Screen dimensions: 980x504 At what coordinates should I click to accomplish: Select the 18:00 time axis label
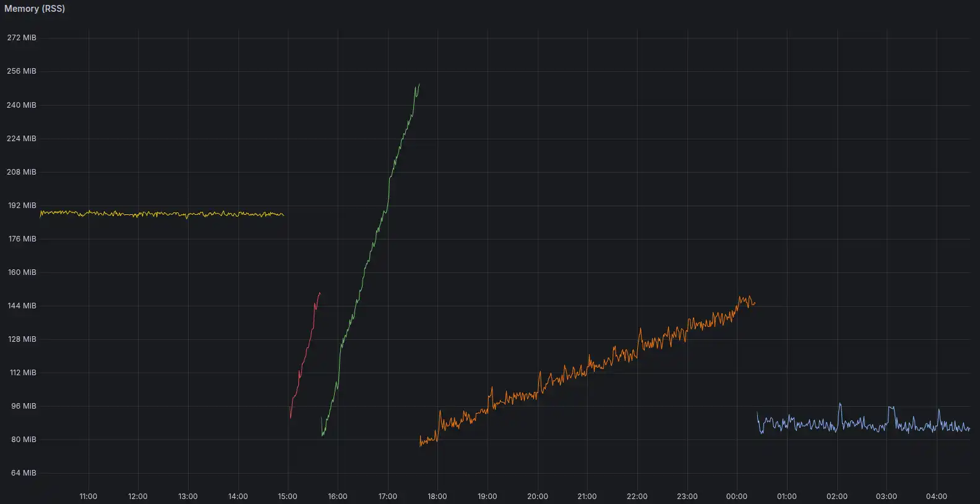pos(437,497)
